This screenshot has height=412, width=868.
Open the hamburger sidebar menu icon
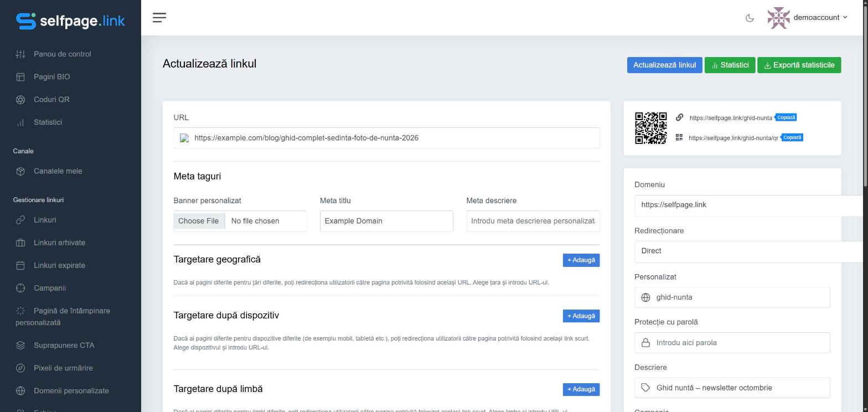tap(159, 18)
